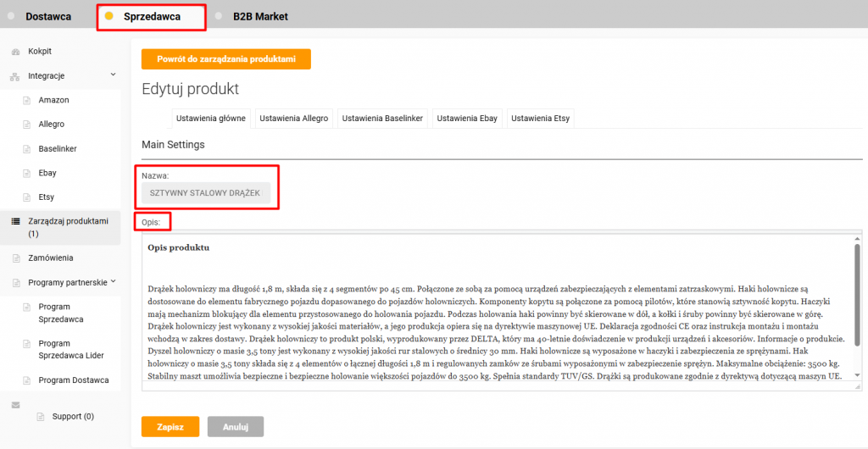This screenshot has height=449, width=868.
Task: Click into the Nazwa input field
Action: [x=205, y=193]
